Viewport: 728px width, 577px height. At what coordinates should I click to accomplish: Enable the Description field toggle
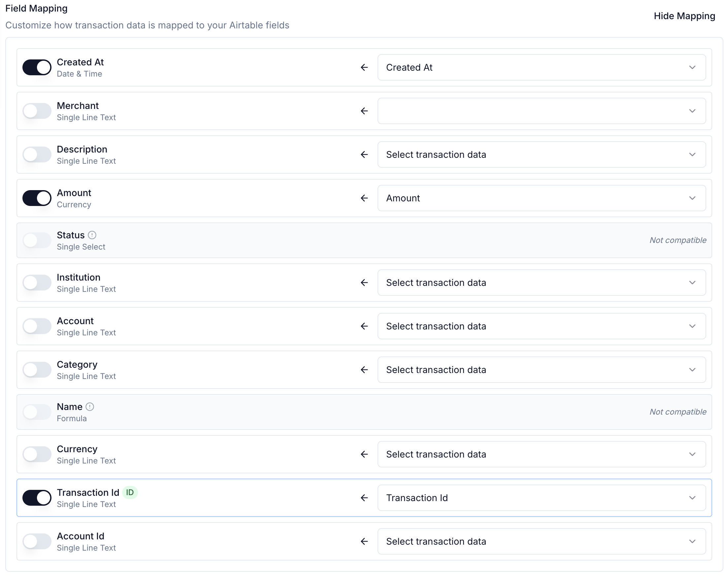pyautogui.click(x=37, y=155)
